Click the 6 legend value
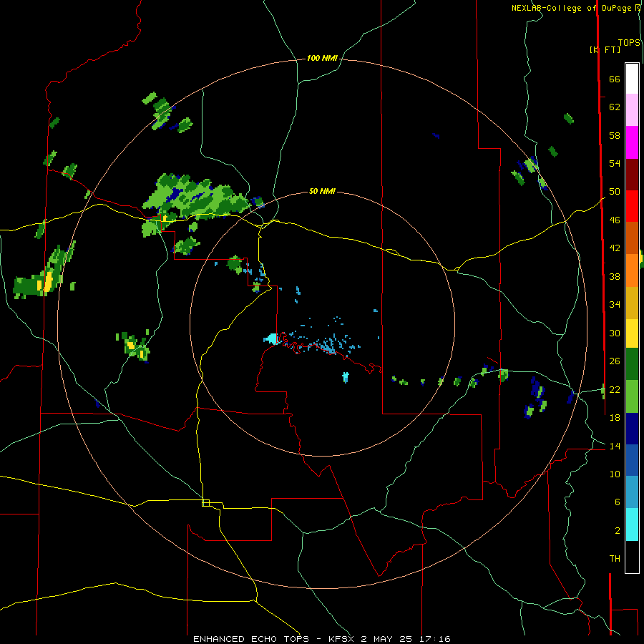This screenshot has height=644, width=644. point(617,502)
